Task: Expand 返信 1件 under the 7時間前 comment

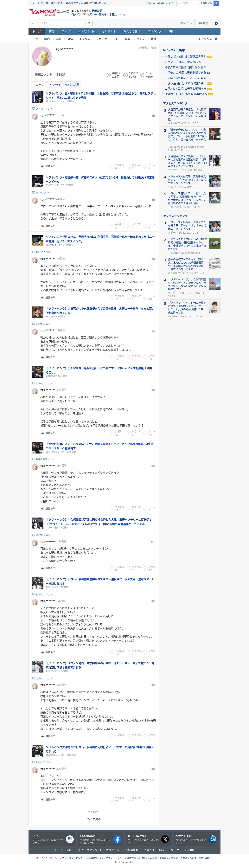Action: pos(48,357)
